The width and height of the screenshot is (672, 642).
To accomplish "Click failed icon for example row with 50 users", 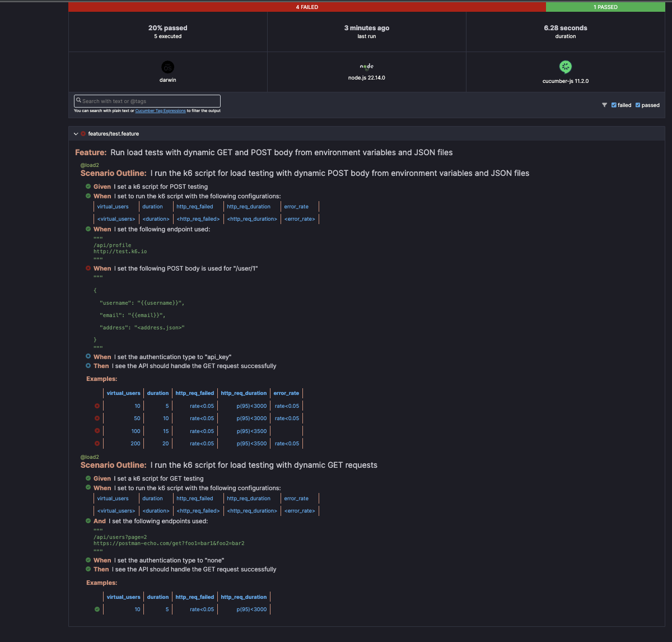I will 97,418.
